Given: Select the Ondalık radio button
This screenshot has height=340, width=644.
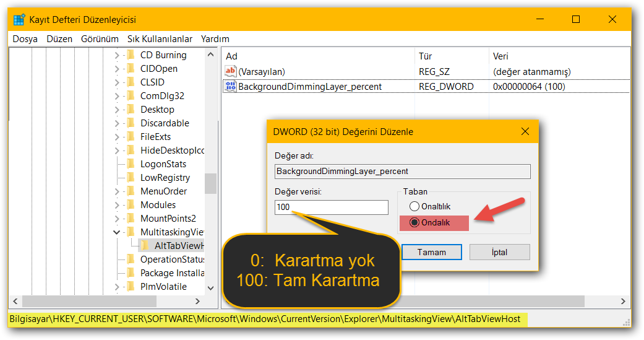Looking at the screenshot, I should pyautogui.click(x=414, y=222).
